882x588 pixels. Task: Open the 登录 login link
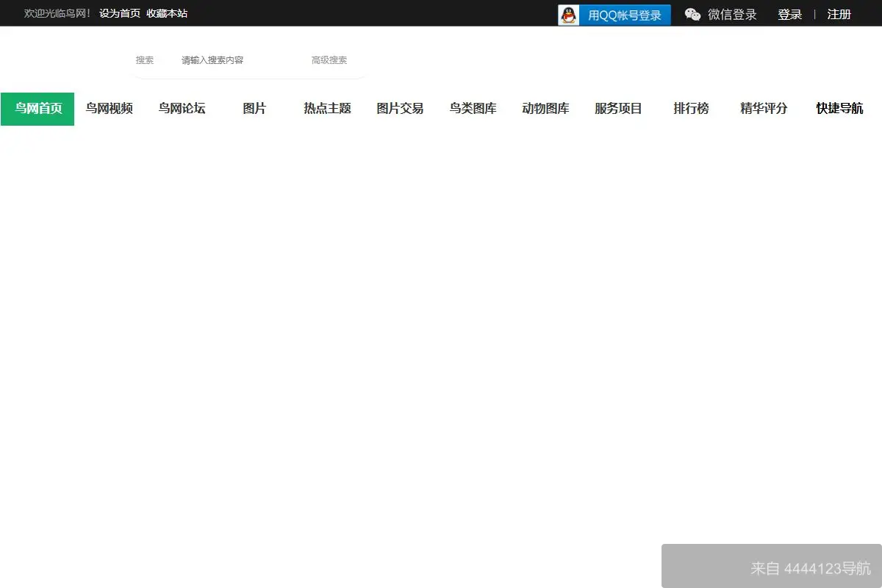click(x=789, y=14)
